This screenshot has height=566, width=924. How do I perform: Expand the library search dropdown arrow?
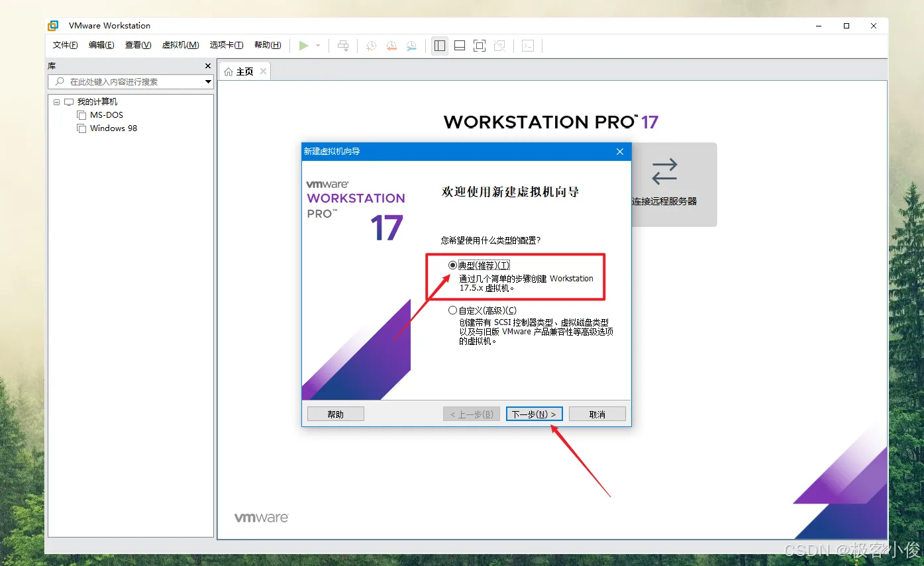click(208, 82)
